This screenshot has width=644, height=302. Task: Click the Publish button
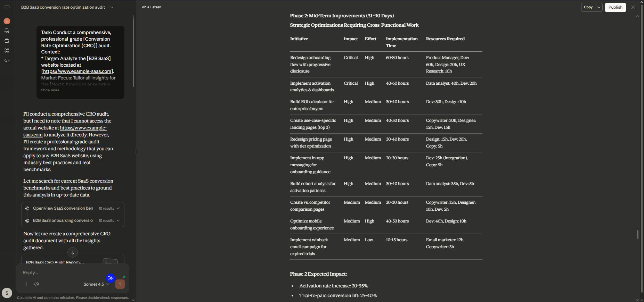615,7
